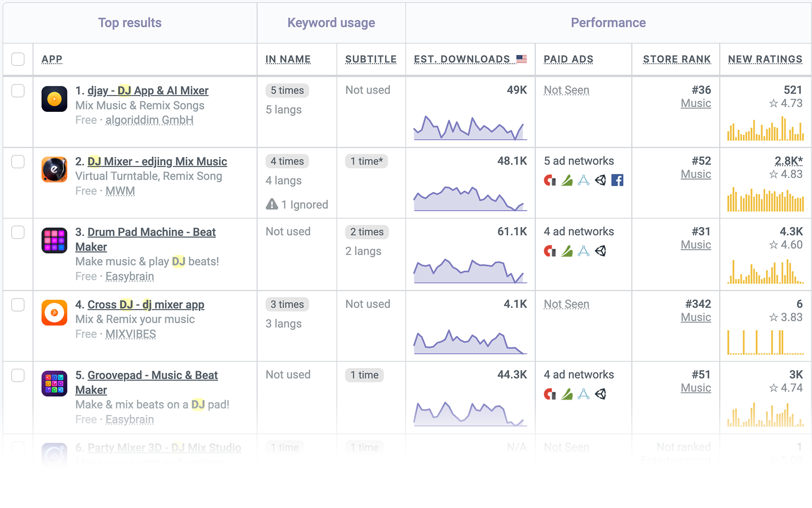Tick the Cross DJ row checkbox
Image resolution: width=812 pixels, height=508 pixels.
(x=18, y=305)
